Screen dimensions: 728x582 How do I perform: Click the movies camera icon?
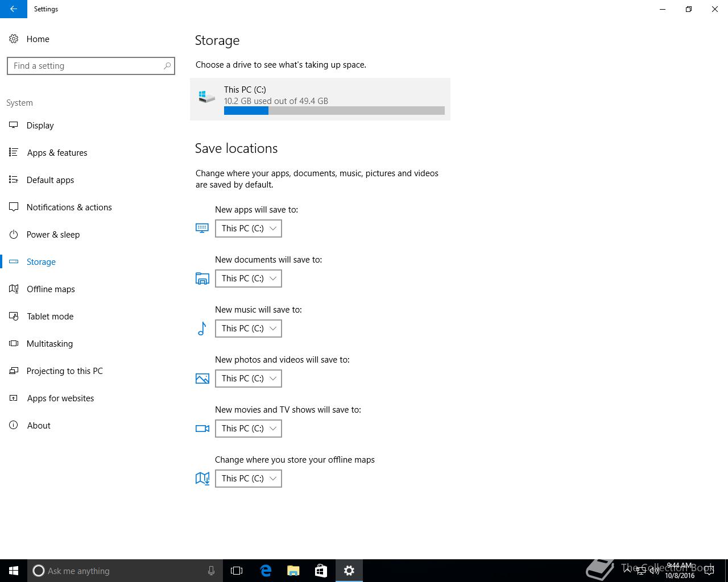(202, 429)
